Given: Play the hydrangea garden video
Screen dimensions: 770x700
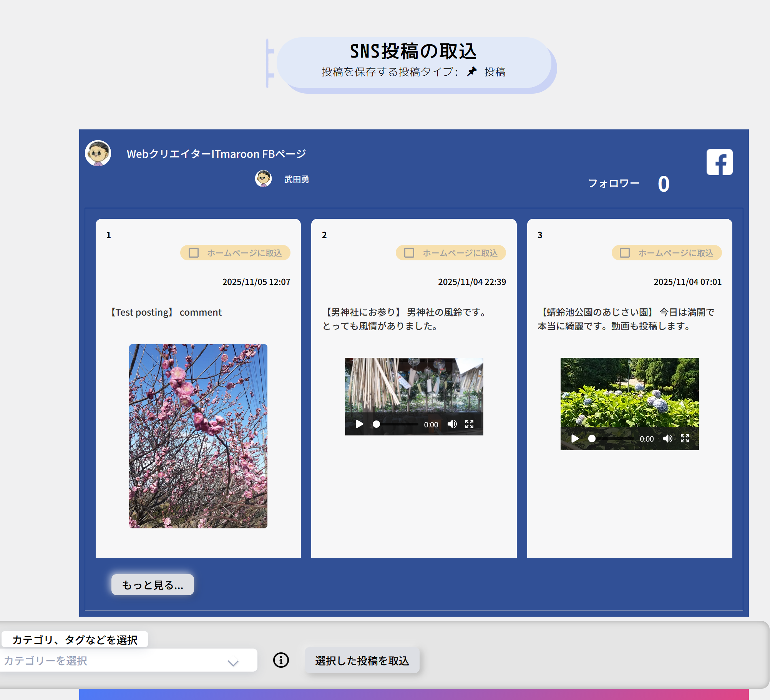Looking at the screenshot, I should coord(575,439).
